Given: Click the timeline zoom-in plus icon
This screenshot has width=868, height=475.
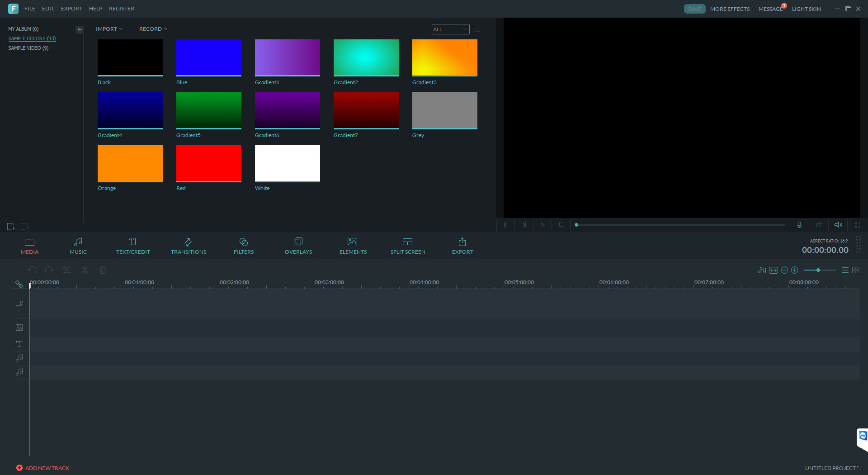Looking at the screenshot, I should click(794, 270).
